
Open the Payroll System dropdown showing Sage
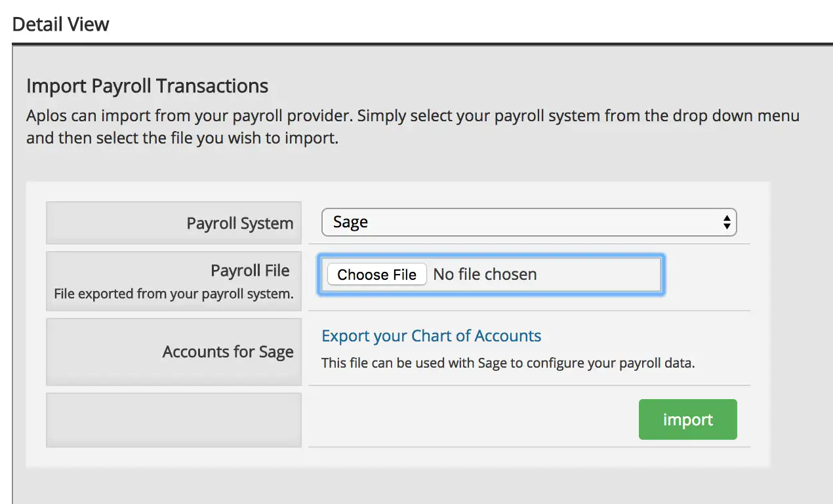529,222
